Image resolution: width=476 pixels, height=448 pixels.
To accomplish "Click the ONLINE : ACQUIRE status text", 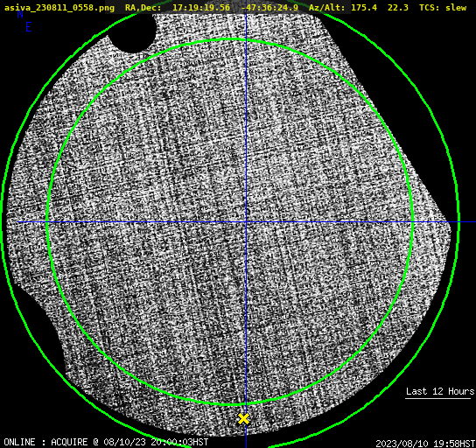I will pos(45,442).
